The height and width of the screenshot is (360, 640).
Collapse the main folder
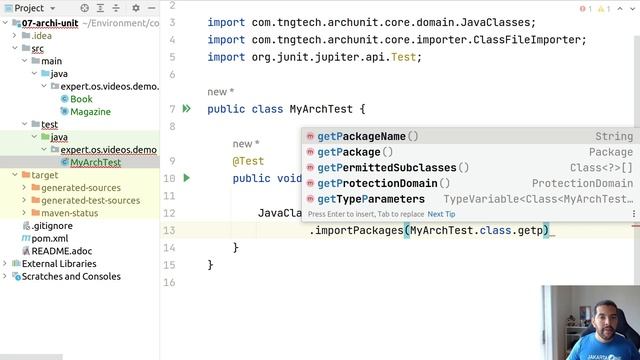tap(25, 61)
